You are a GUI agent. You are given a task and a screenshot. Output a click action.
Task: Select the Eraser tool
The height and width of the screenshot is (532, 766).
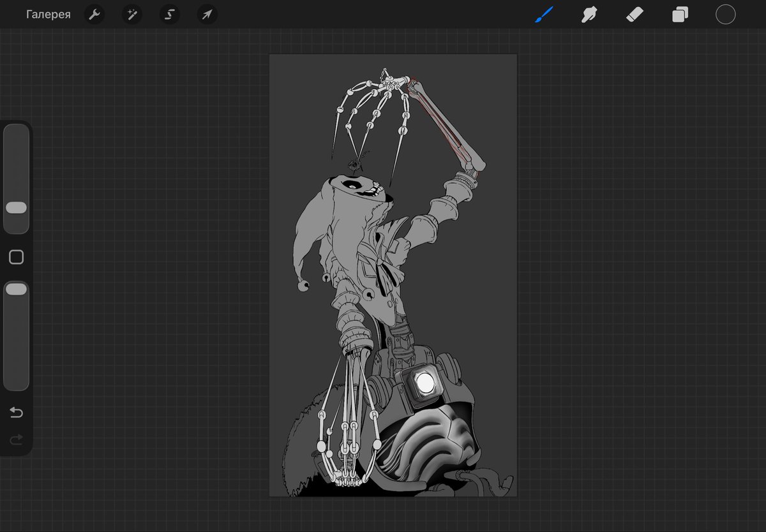pyautogui.click(x=635, y=15)
